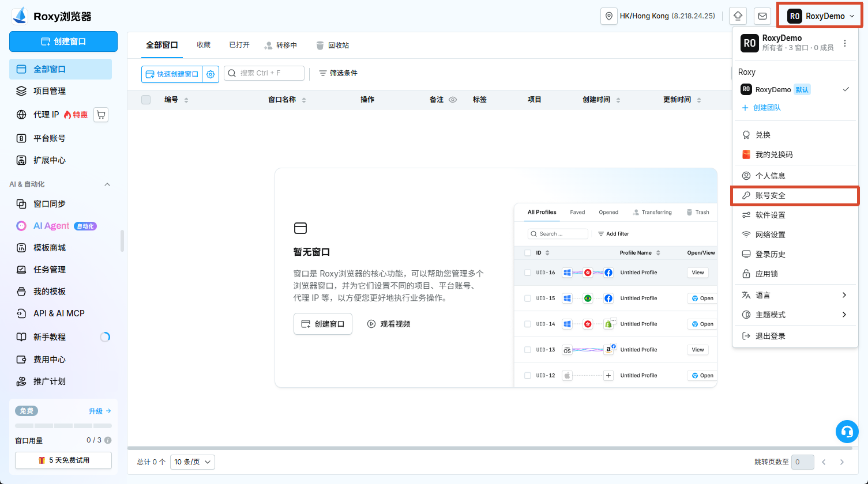Click the 新手教程 progress circle icon
The image size is (868, 484).
105,337
